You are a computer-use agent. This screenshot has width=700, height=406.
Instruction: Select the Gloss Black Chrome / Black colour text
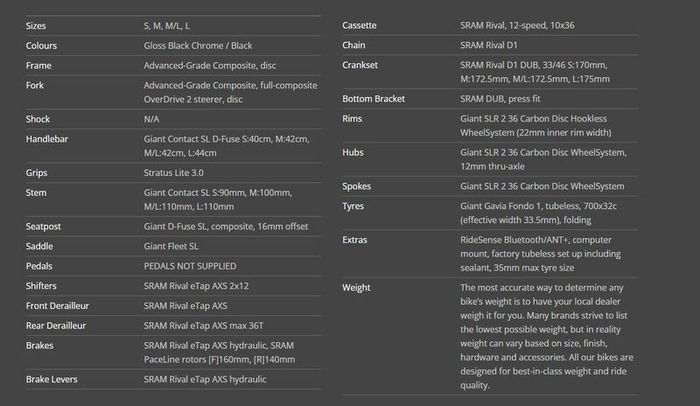[198, 46]
